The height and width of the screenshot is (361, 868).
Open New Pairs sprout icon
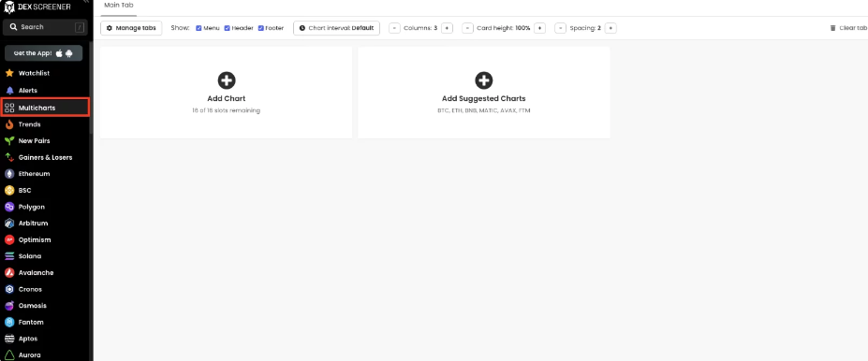point(9,141)
